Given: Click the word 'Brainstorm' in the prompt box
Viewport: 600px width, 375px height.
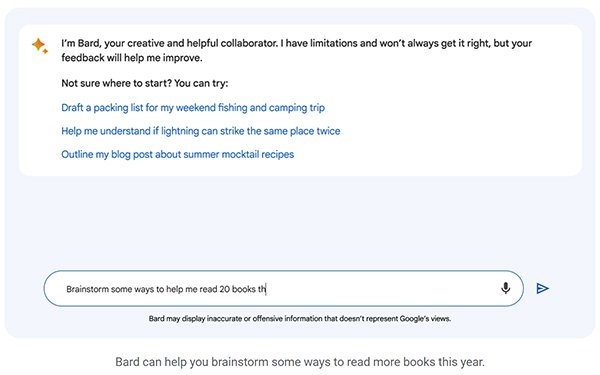Looking at the screenshot, I should tap(87, 289).
